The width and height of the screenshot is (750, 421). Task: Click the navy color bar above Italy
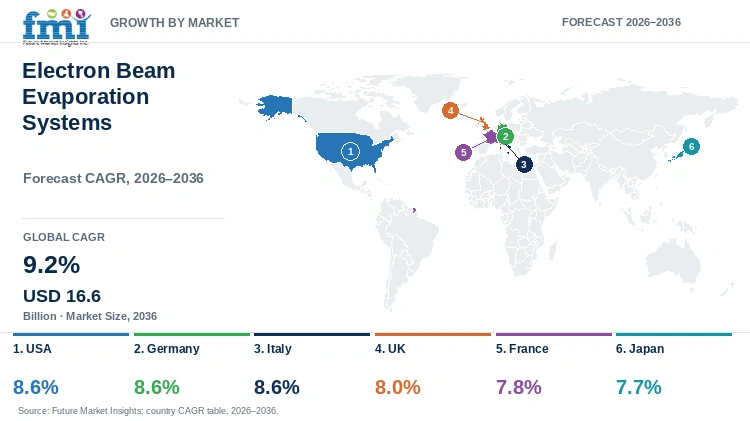(312, 334)
